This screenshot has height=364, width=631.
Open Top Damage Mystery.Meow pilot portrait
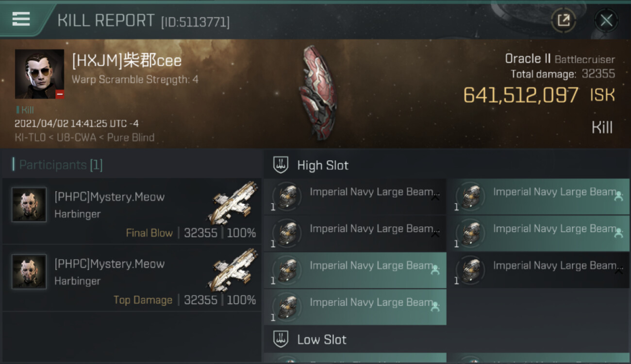pos(29,272)
